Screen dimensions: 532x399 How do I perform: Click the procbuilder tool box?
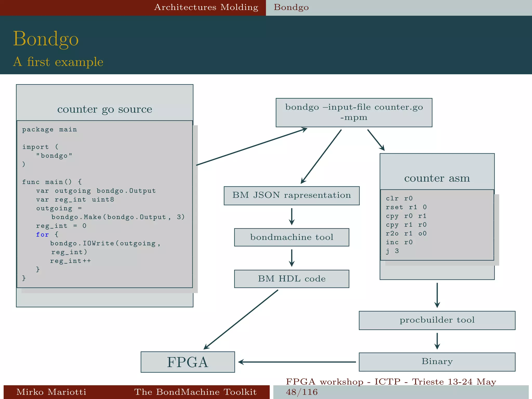click(437, 320)
